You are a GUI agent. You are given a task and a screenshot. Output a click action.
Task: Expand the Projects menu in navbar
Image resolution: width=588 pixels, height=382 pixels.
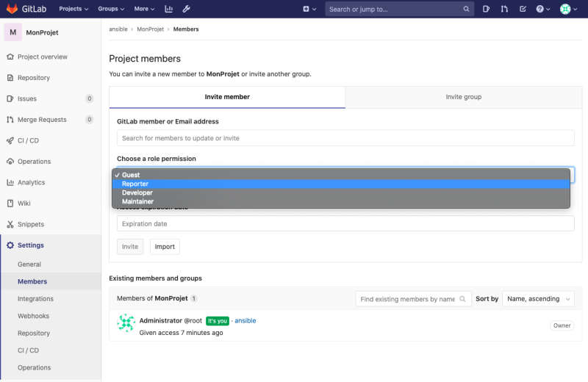(73, 9)
